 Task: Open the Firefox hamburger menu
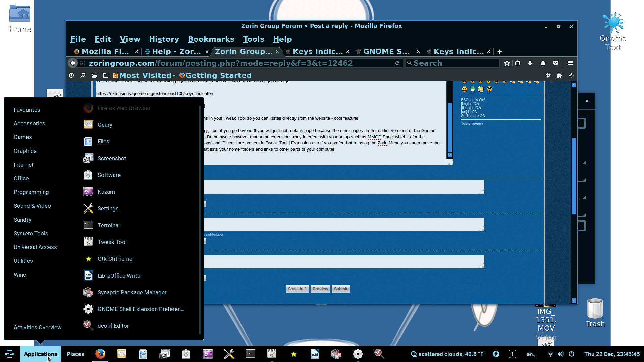click(x=570, y=63)
